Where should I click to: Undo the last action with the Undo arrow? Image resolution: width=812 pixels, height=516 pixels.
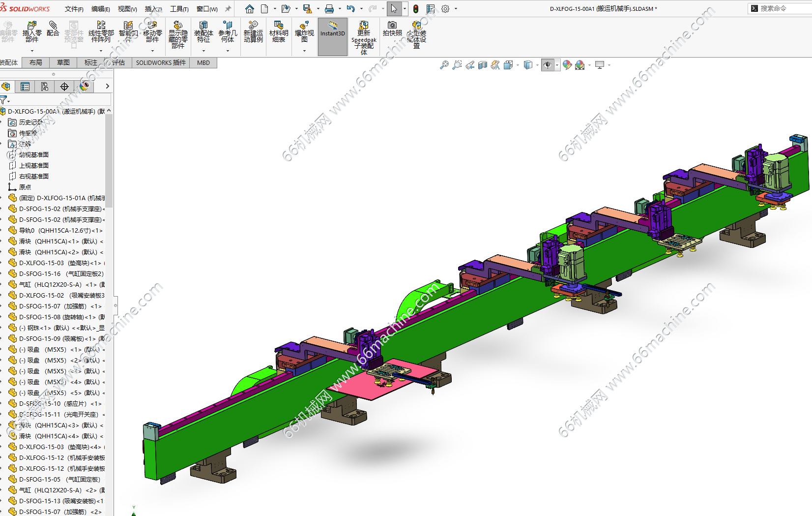[350, 9]
